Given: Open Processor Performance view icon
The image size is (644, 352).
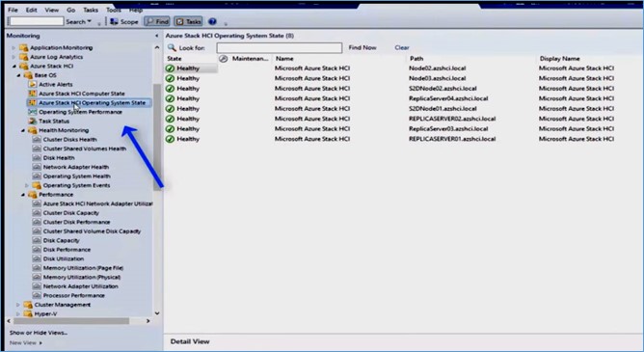Looking at the screenshot, I should pos(37,296).
